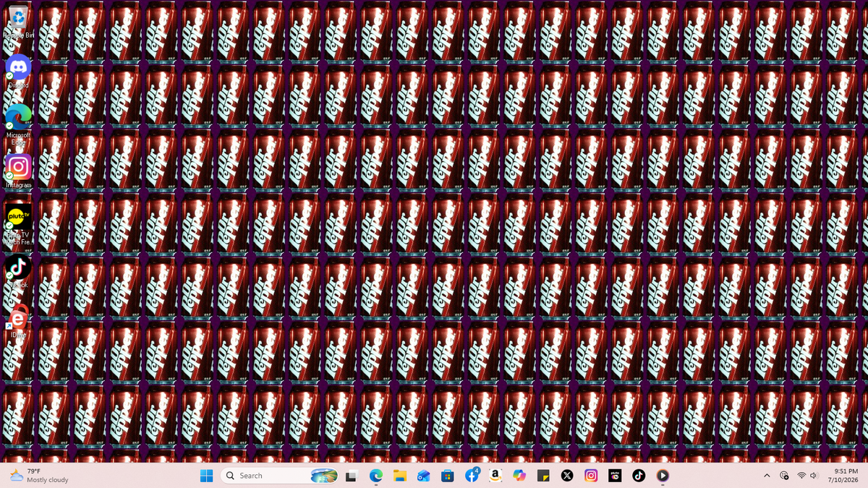Open Instagram from the taskbar
868x488 pixels.
pos(591,476)
